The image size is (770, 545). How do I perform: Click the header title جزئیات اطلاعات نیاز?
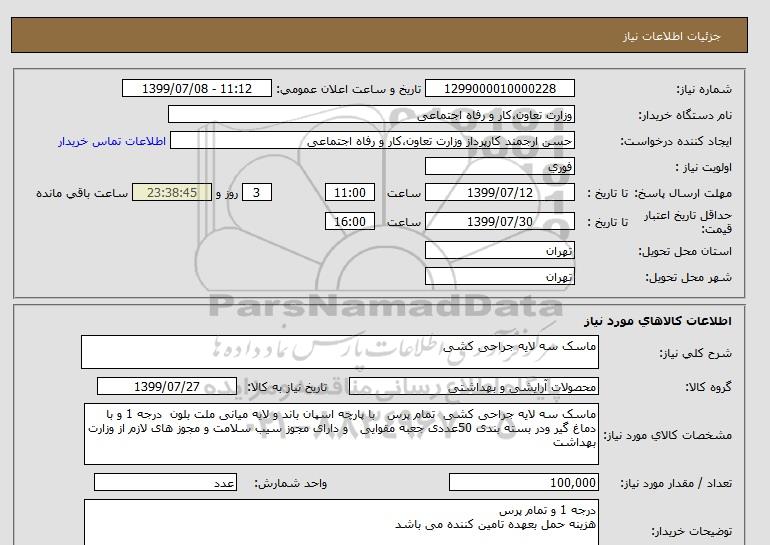pyautogui.click(x=672, y=36)
